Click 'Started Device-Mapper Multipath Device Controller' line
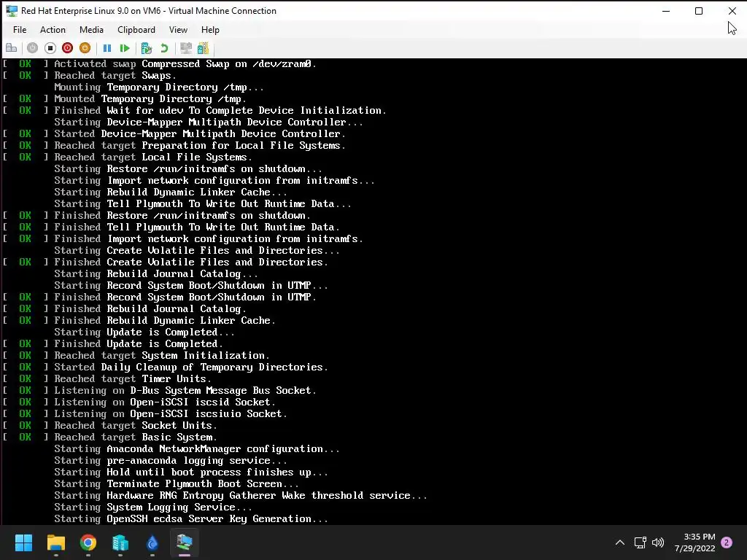Viewport: 747px width, 560px height. [200, 134]
